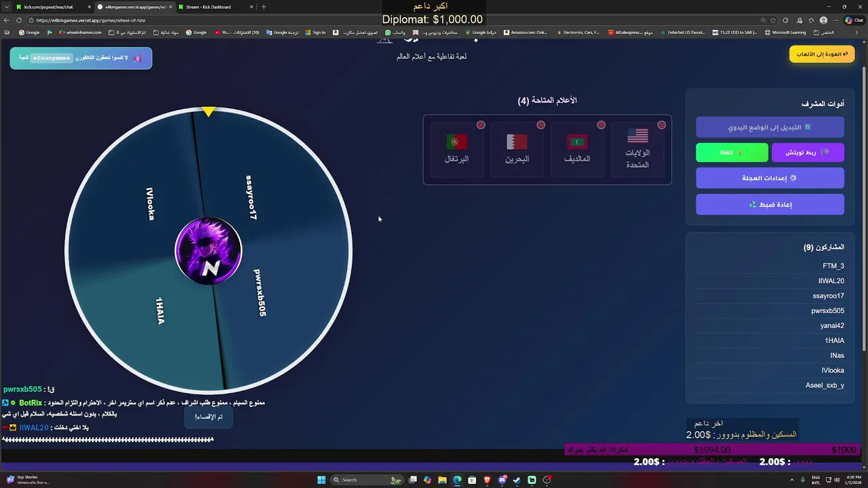
Task: Open a new browser tab
Action: [x=264, y=7]
